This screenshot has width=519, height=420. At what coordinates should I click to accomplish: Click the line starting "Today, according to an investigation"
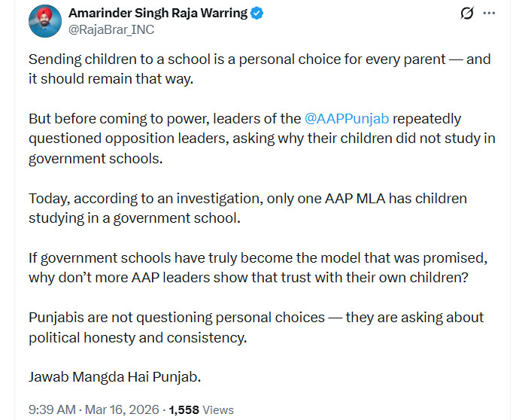(247, 199)
